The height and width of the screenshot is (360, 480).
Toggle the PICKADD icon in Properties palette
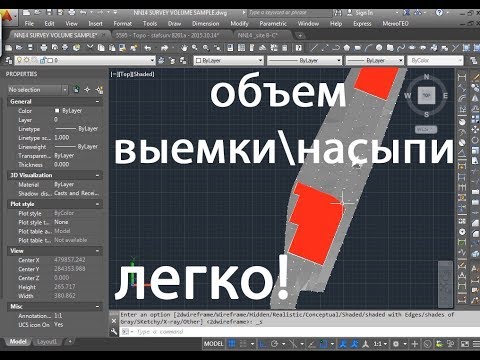point(76,89)
